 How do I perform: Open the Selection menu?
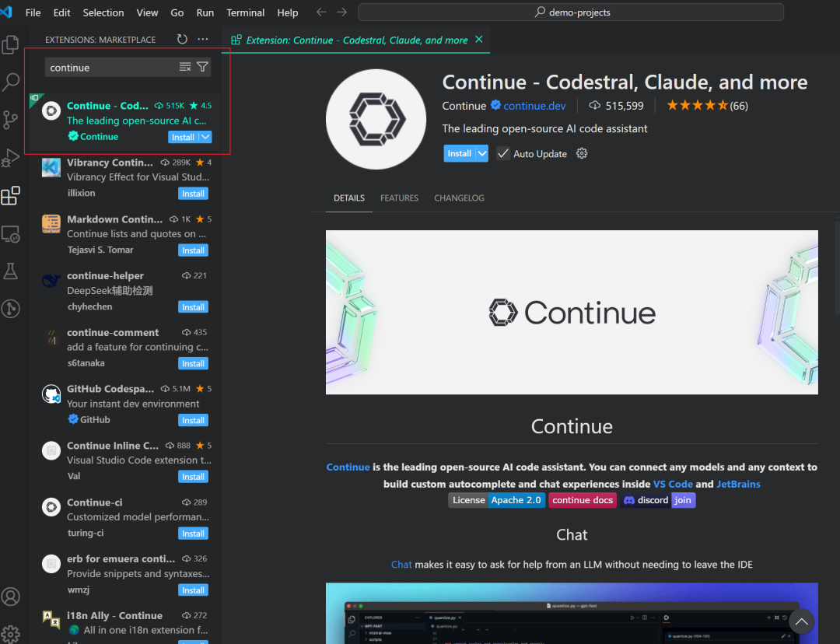click(103, 12)
